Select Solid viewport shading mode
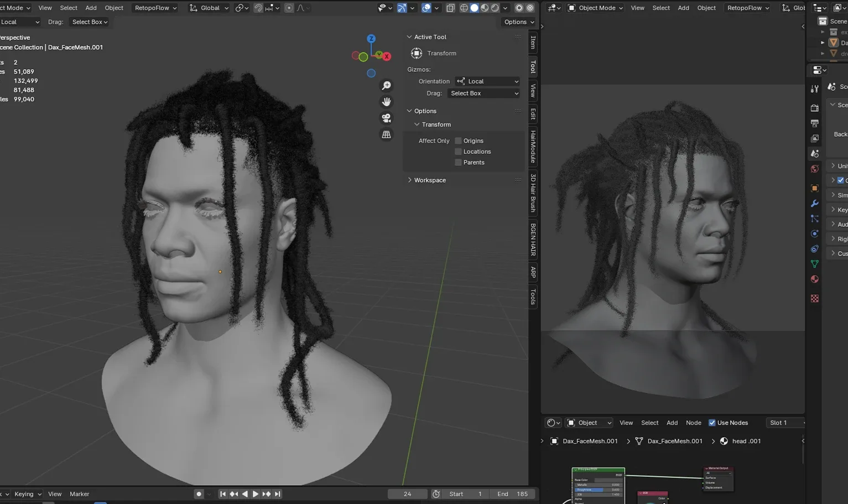Screen dimensions: 848x504 click(x=475, y=8)
